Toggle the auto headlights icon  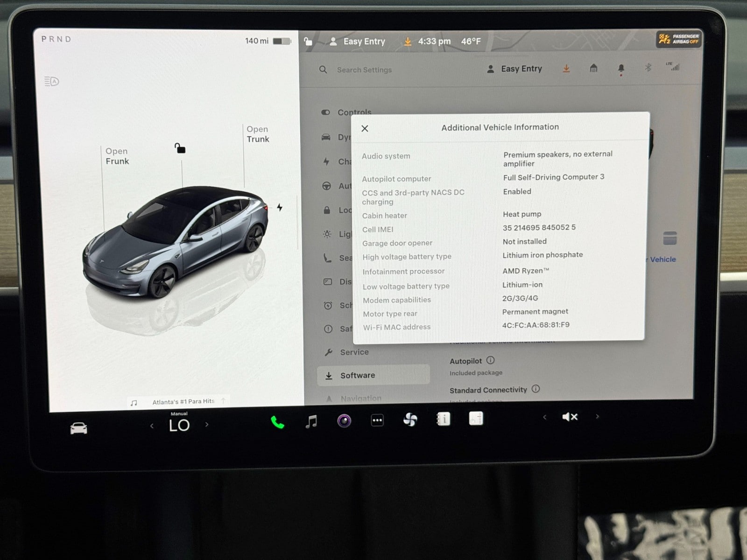click(x=51, y=82)
